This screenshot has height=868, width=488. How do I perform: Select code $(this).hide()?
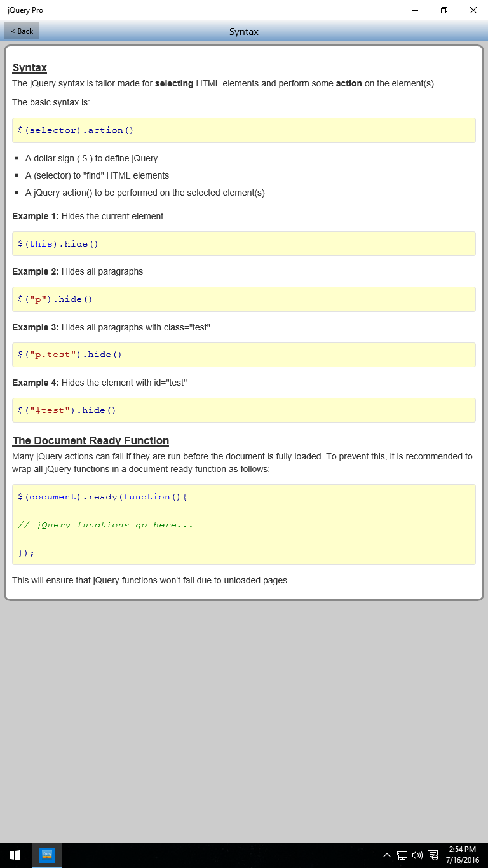[x=58, y=244]
